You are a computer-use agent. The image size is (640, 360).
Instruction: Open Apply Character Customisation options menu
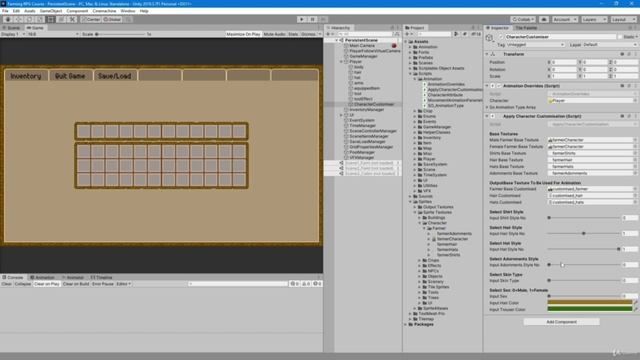(635, 116)
